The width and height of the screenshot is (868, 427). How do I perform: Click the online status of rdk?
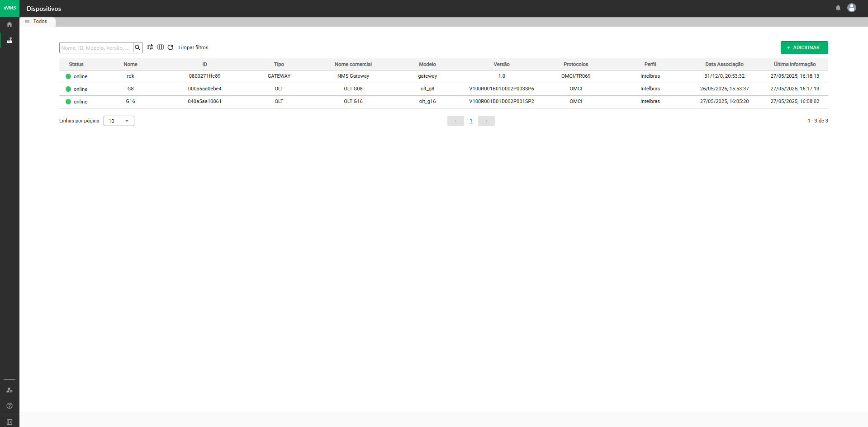click(76, 76)
